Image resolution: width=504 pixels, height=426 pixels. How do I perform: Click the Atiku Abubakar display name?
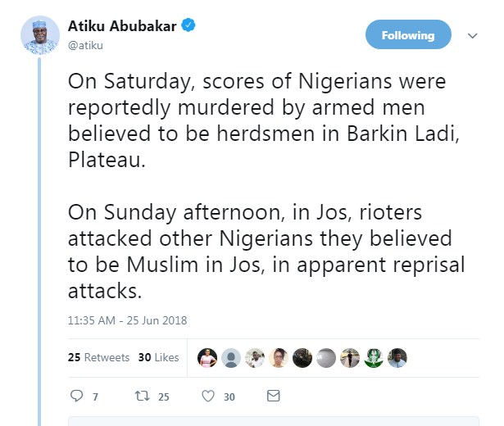pos(121,25)
